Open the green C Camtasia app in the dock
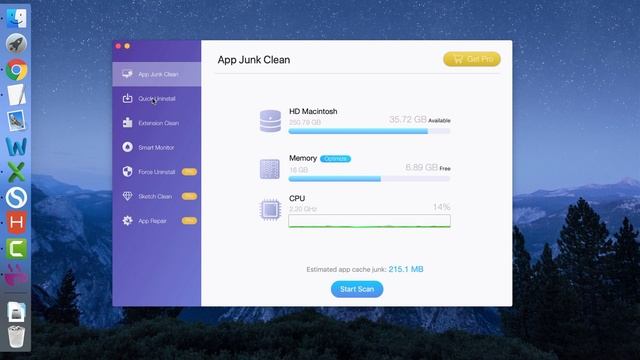The width and height of the screenshot is (640, 360). coord(16,249)
